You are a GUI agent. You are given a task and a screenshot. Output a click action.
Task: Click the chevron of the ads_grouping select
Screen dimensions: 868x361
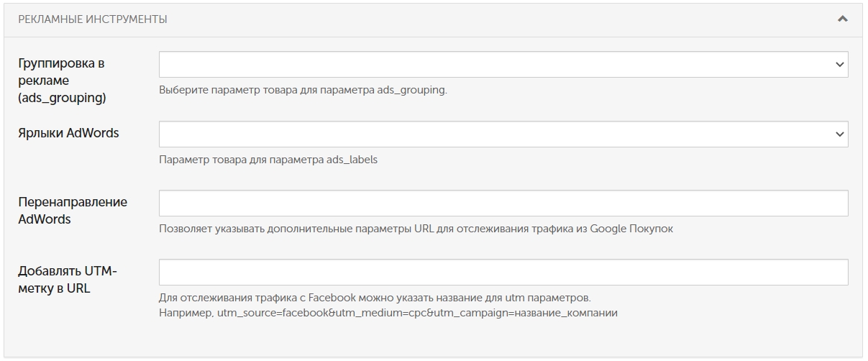coord(839,65)
